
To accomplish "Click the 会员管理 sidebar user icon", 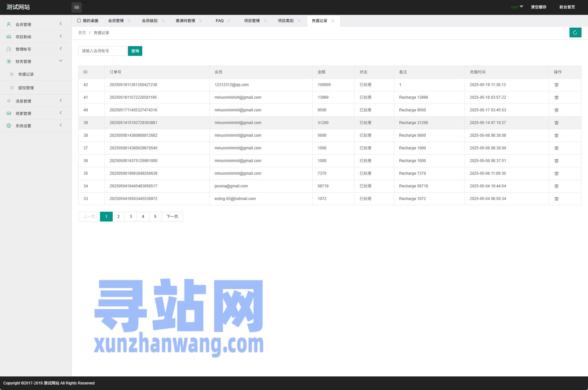I will [x=9, y=24].
